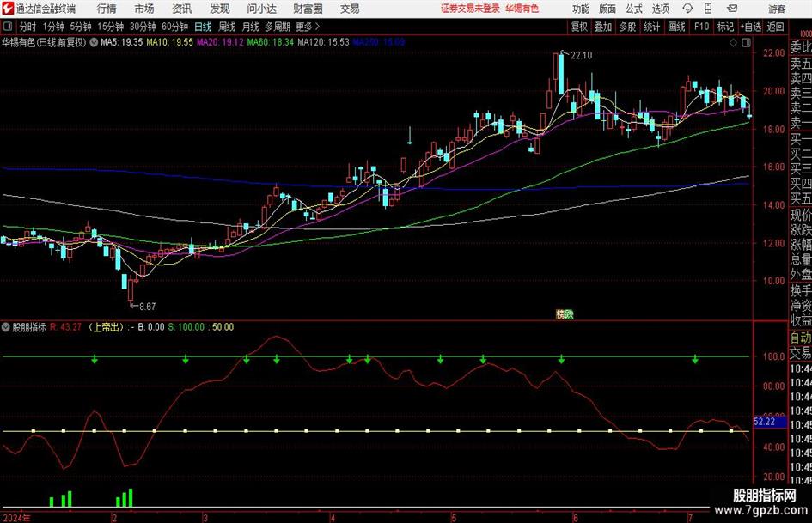
Task: Click the MA5: 19.35 indicator value
Action: click(x=122, y=42)
